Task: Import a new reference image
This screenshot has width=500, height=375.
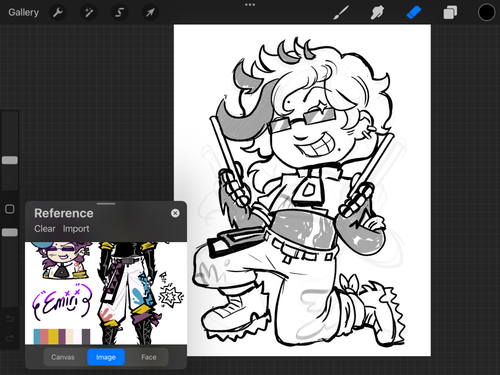Action: (x=76, y=229)
